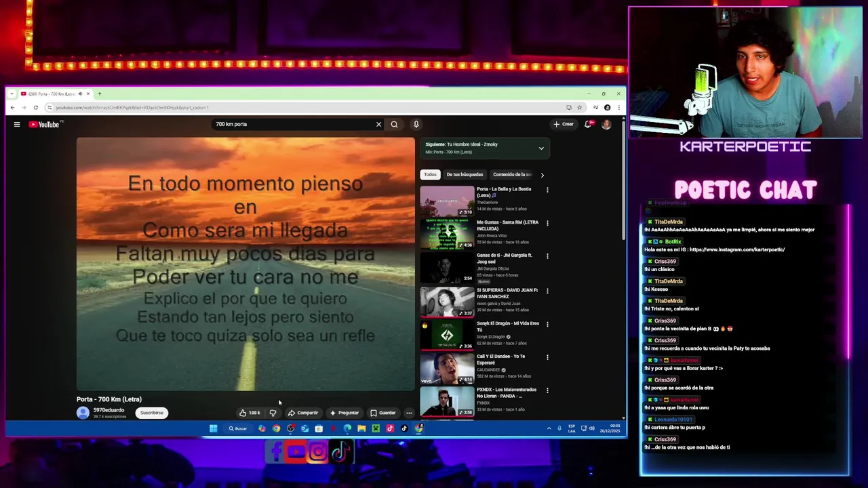Open the account avatar menu in YouTube

click(606, 124)
